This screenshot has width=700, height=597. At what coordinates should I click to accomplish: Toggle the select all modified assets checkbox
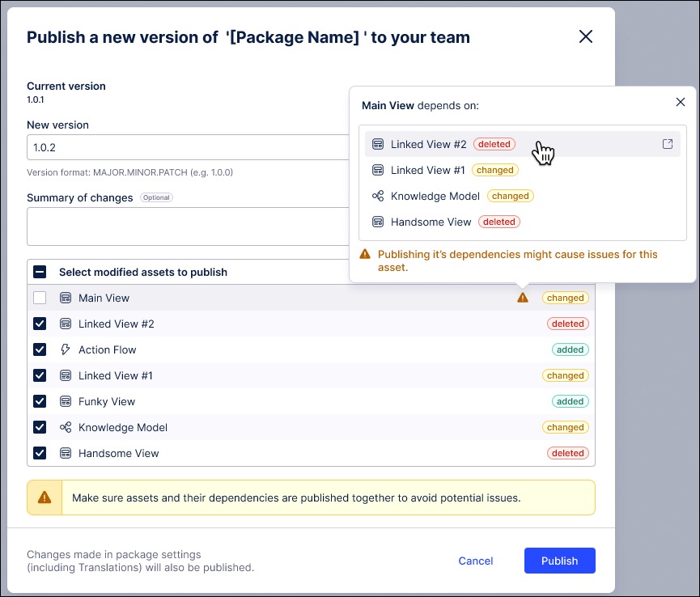[x=40, y=272]
